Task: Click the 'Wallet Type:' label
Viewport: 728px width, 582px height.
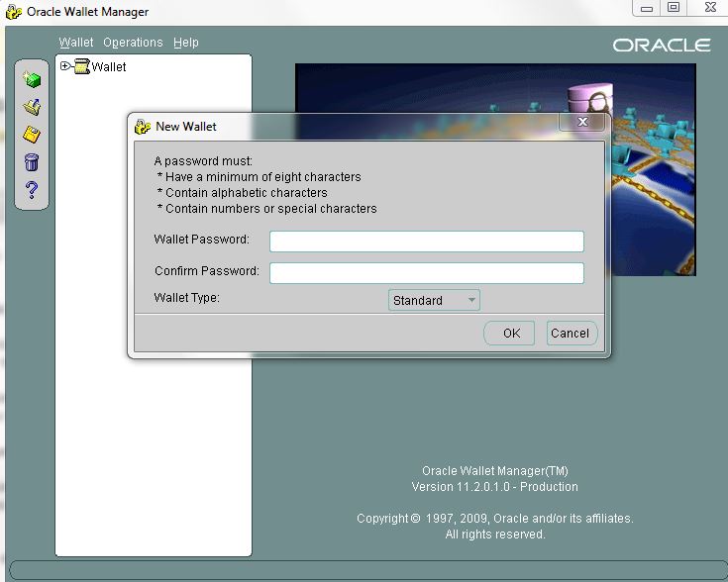Action: [x=186, y=298]
